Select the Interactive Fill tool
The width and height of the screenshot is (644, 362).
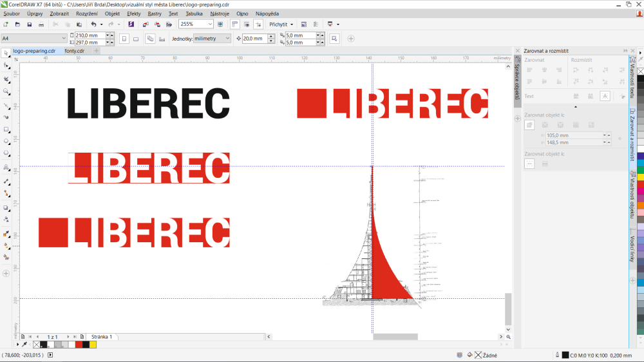(x=6, y=245)
